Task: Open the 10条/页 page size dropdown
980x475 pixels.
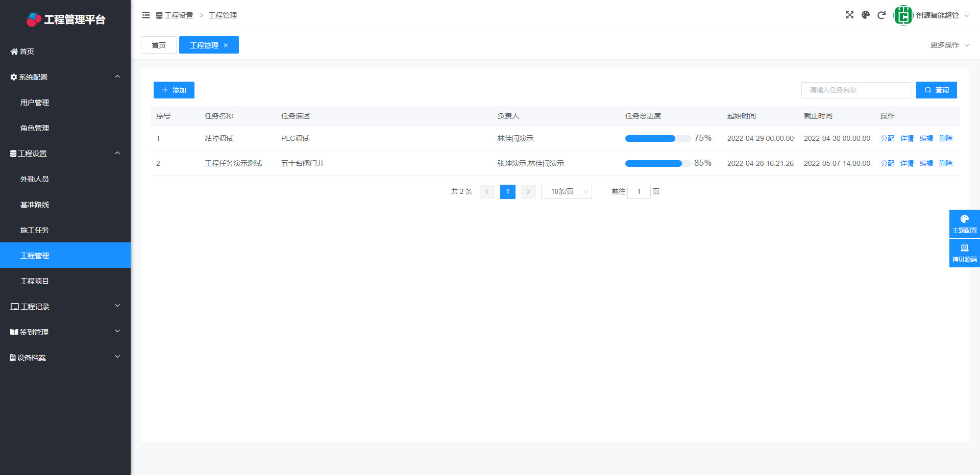Action: 566,192
